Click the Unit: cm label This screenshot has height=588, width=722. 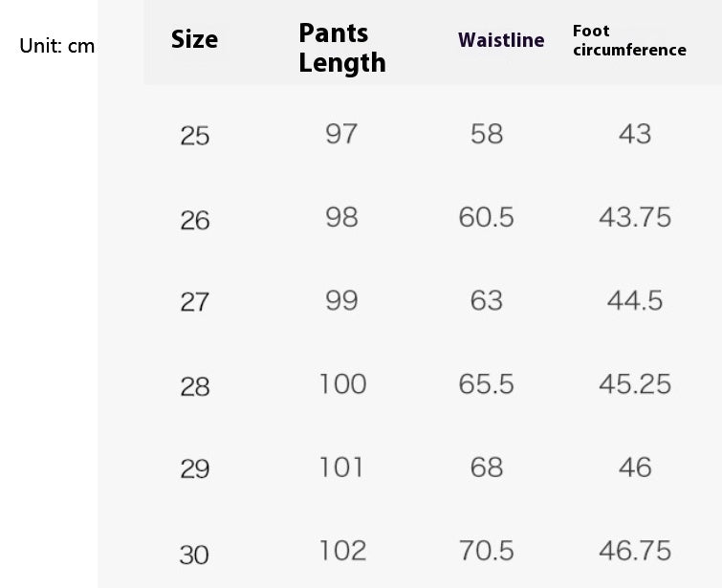[56, 46]
